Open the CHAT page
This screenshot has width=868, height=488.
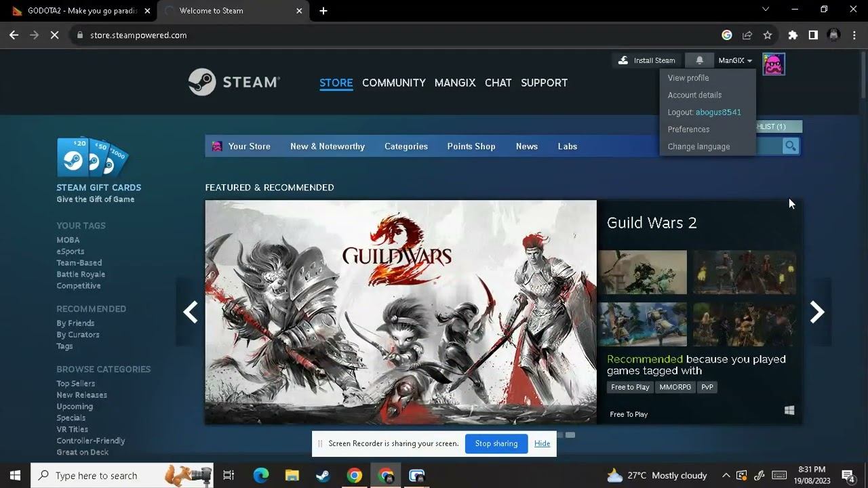click(498, 83)
